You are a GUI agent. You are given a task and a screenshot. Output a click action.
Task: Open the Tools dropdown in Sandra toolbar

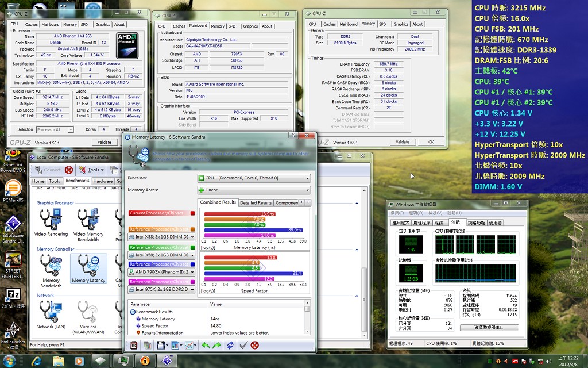click(x=91, y=170)
